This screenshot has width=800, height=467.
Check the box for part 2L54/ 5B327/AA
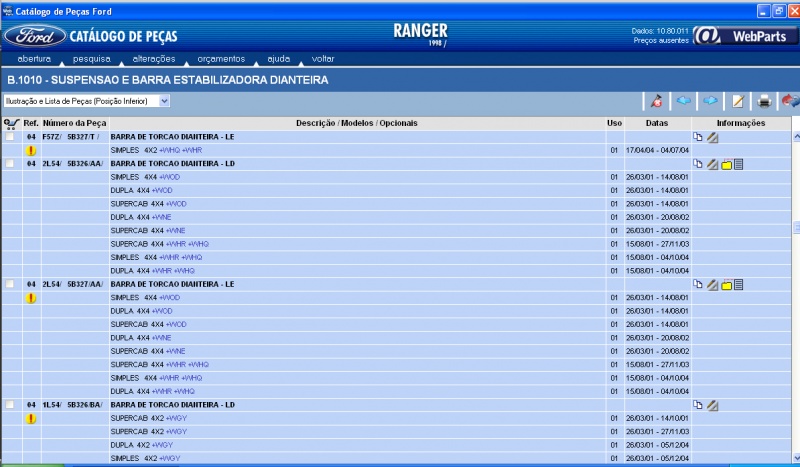[x=10, y=284]
